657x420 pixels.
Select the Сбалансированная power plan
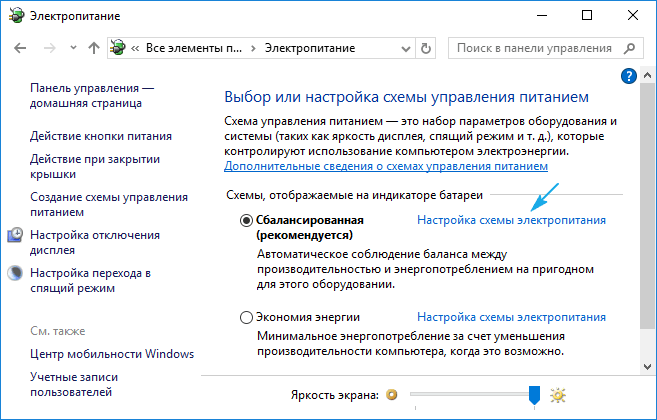point(247,220)
